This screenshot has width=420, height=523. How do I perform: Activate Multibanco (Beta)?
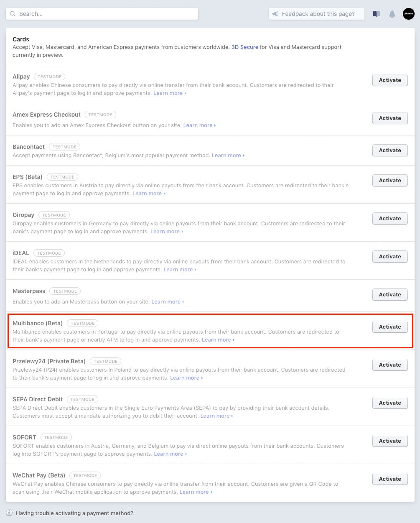click(x=389, y=327)
